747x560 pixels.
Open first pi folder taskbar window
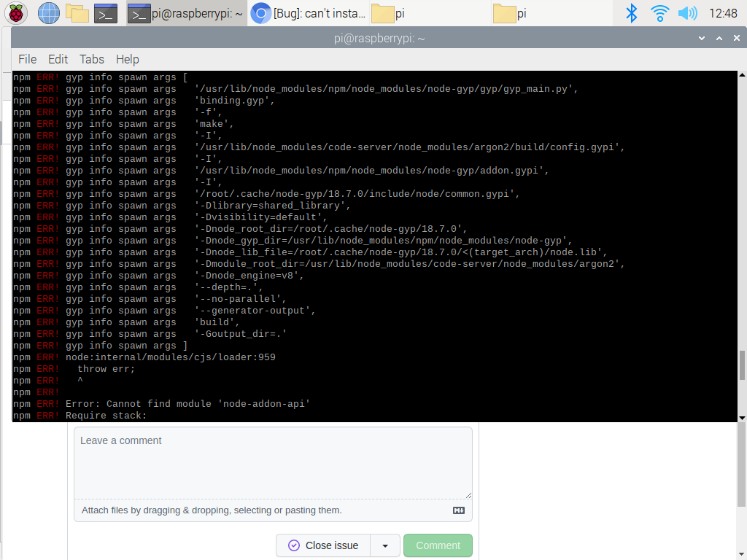pyautogui.click(x=429, y=13)
